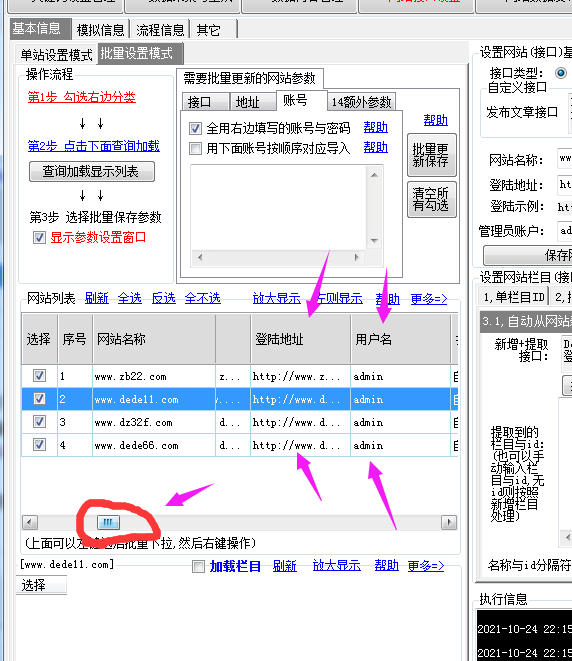Select the www.zb22.com site name cell
The image size is (572, 661).
click(154, 376)
